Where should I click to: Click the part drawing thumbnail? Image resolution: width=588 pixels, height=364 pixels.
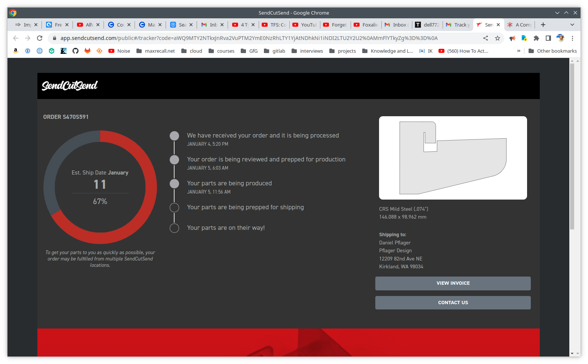coord(453,158)
